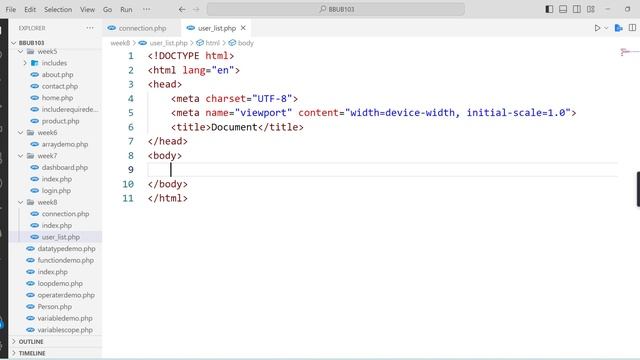Click the "viewport" value on line 5
Screen dimensions: 640x360
tap(263, 113)
